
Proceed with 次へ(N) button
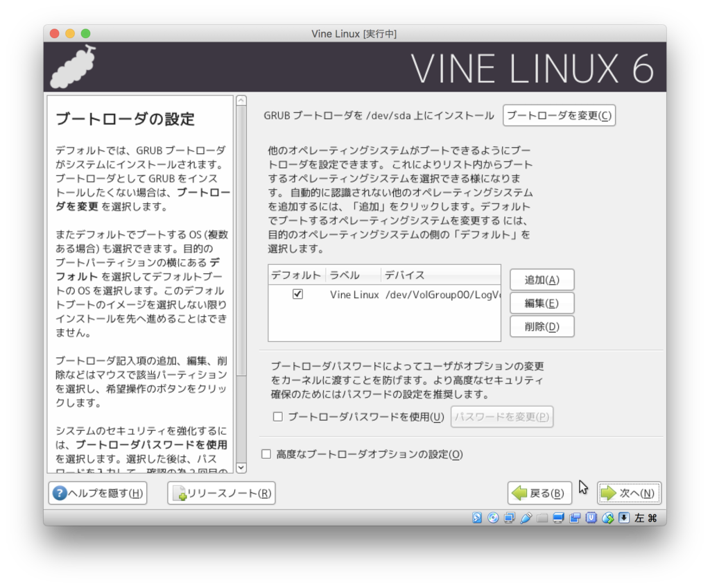point(629,493)
